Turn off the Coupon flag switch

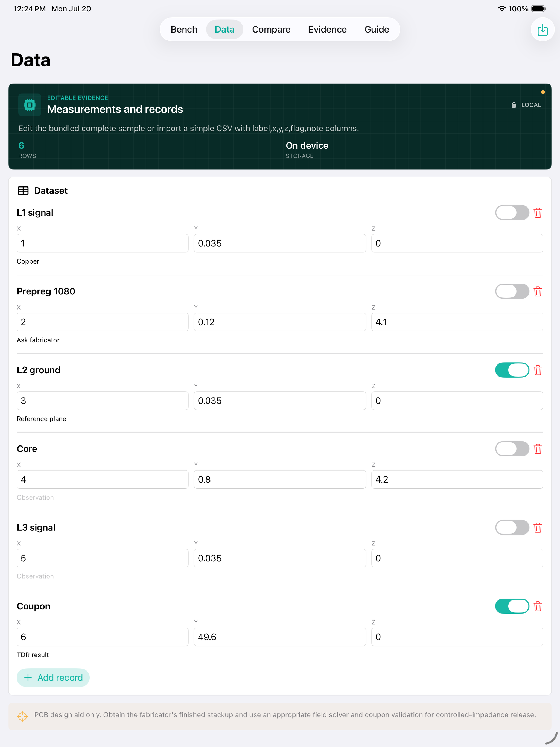coord(512,606)
